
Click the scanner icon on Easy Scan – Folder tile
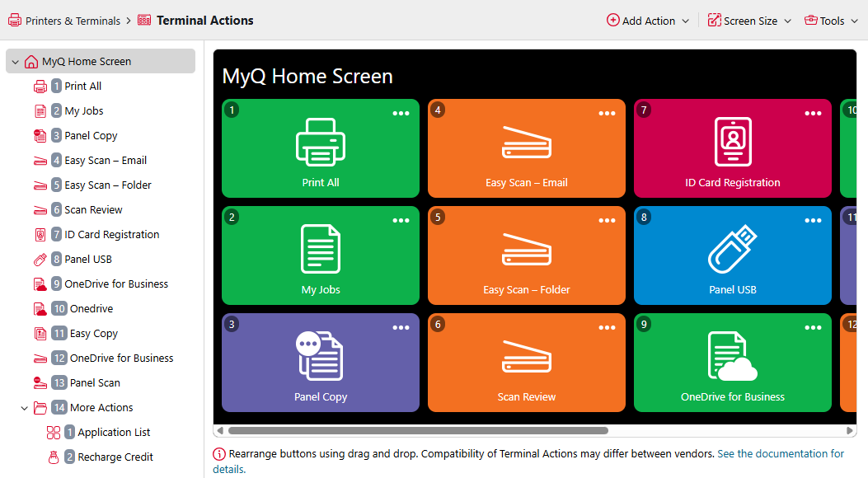527,250
